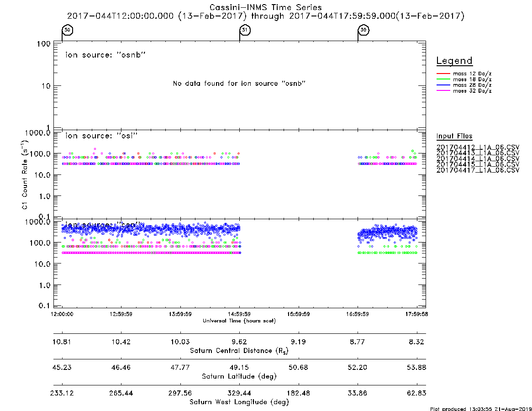The width and height of the screenshot is (532, 411).
Task: Select the 'mass 32 Da/z' legend label
Action: click(x=472, y=91)
